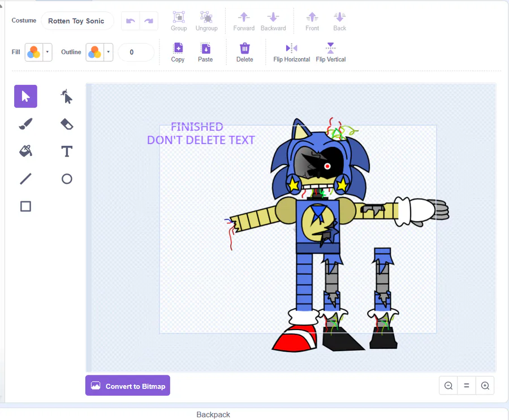Move selection Forward one layer

(244, 21)
